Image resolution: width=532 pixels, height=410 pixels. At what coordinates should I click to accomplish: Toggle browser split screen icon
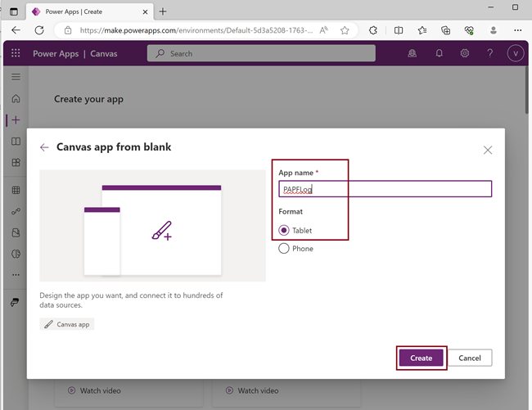[x=399, y=30]
